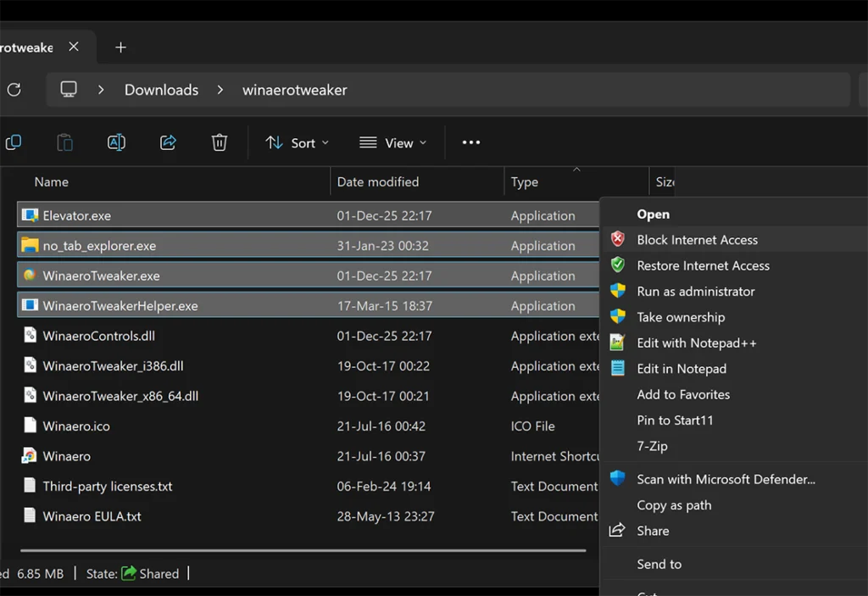Select the Winaero EULA.txt file
Viewport: 868px width, 596px height.
tap(92, 516)
